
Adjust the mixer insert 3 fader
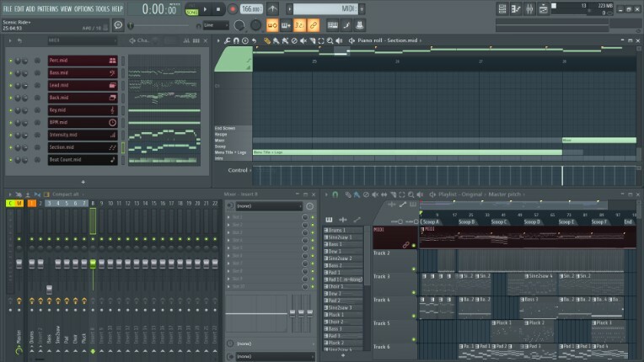[x=49, y=290]
